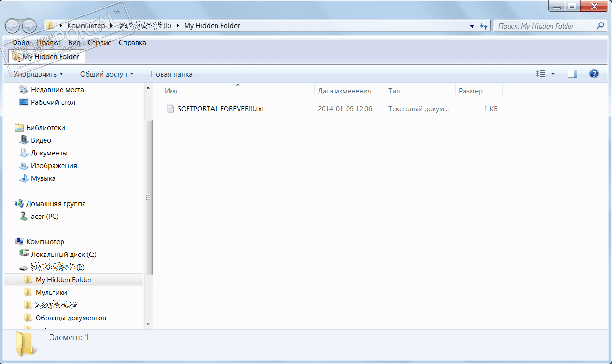Click the Текстовый докум... type cell
612x364 pixels.
418,109
